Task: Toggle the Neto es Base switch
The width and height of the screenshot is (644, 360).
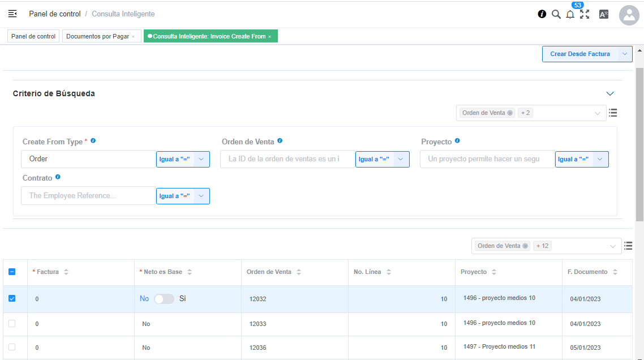Action: click(164, 299)
